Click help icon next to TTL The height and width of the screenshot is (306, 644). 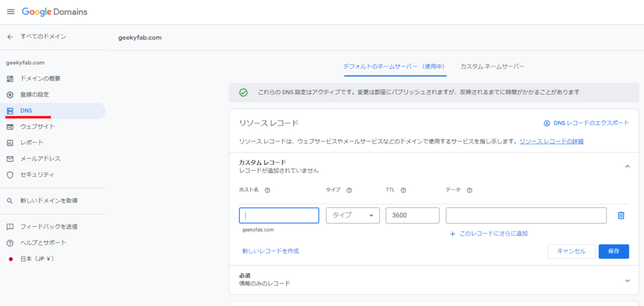tap(403, 190)
